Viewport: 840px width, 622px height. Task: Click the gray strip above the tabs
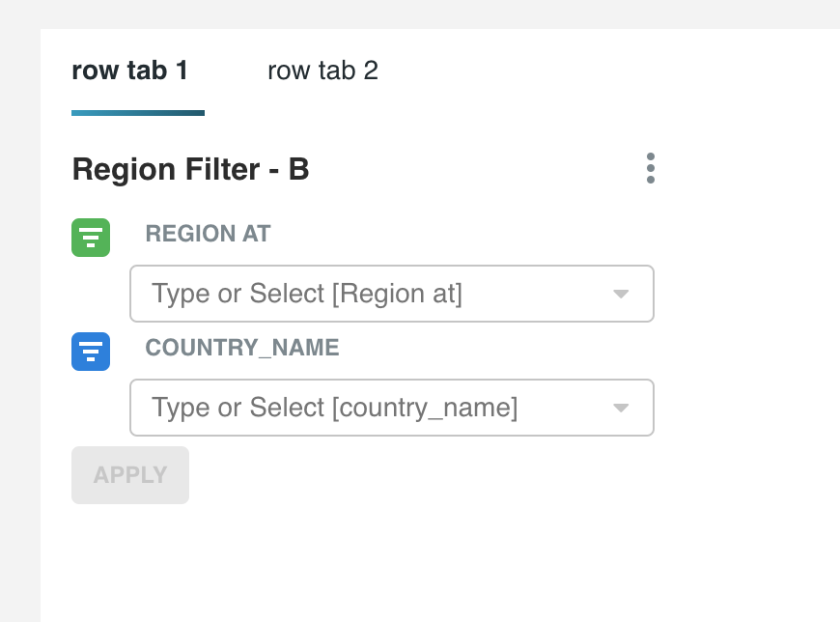(x=434, y=14)
